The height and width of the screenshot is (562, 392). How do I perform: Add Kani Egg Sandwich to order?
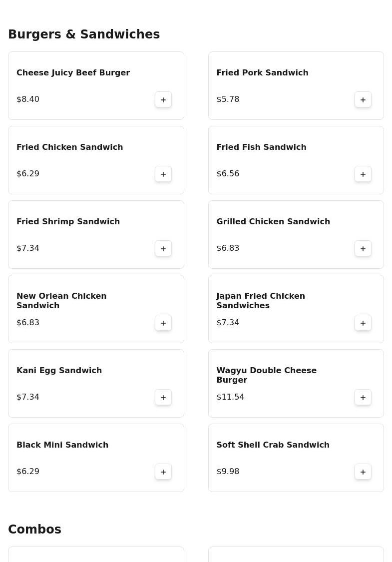click(x=163, y=397)
